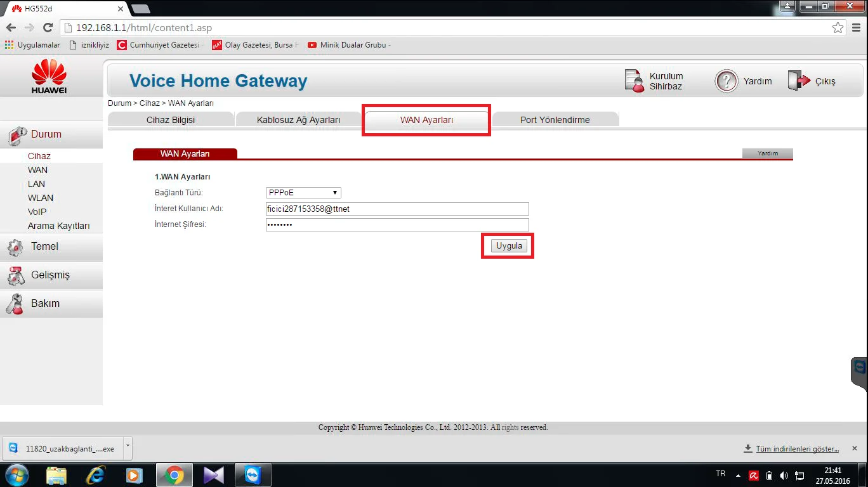Select WLAN in the sidebar
This screenshot has height=487, width=868.
41,198
